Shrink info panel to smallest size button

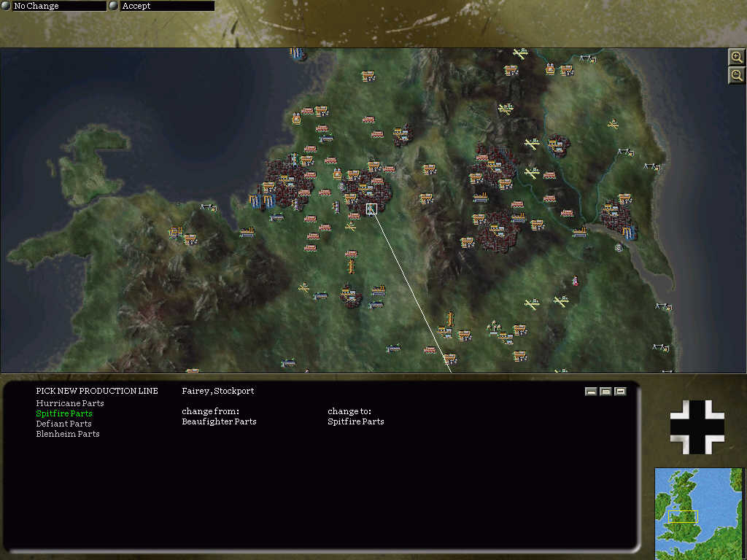click(591, 392)
